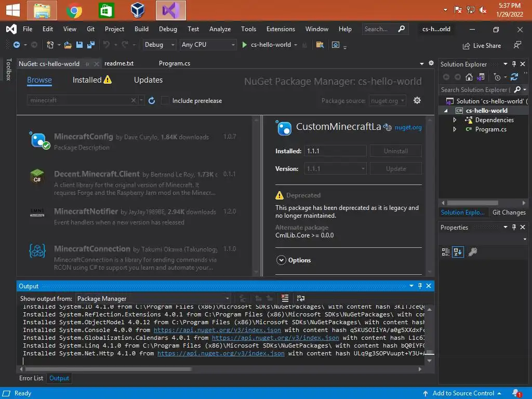Image resolution: width=532 pixels, height=399 pixels.
Task: Open the File menu
Action: click(x=28, y=29)
